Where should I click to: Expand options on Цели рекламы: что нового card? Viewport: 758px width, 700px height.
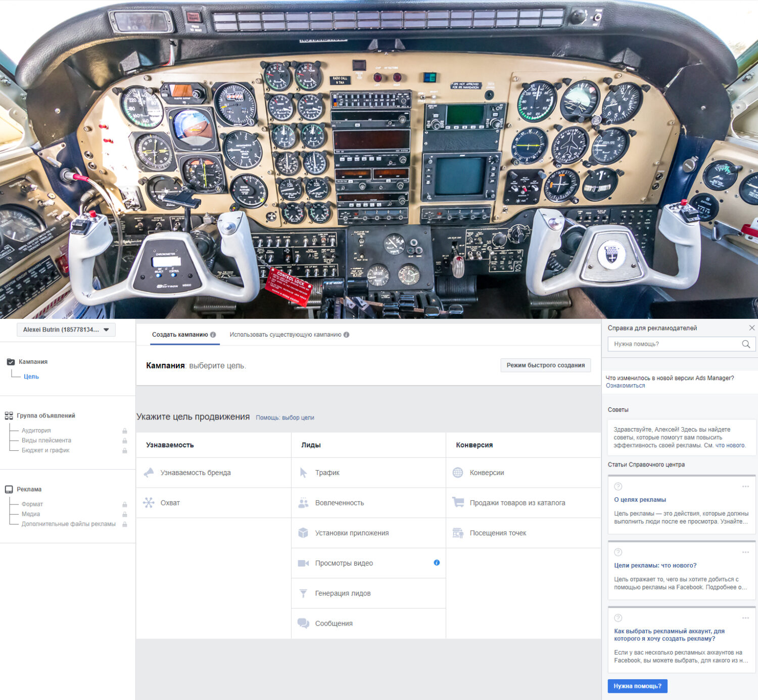pos(745,552)
